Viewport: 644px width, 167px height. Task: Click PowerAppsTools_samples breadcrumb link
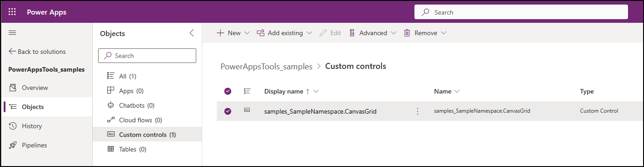pyautogui.click(x=267, y=66)
